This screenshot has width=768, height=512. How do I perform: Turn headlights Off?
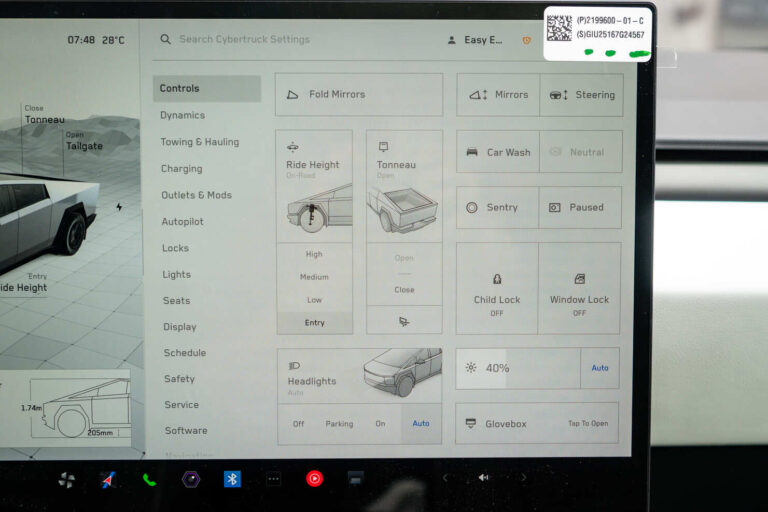point(298,424)
